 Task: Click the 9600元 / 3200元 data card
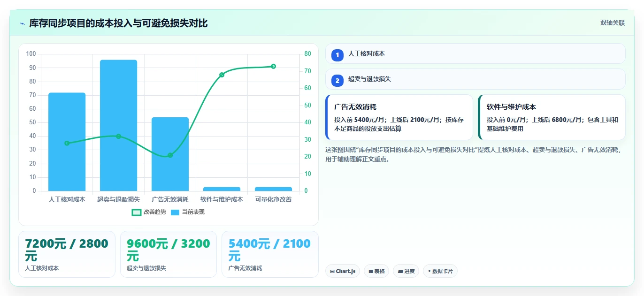click(169, 254)
